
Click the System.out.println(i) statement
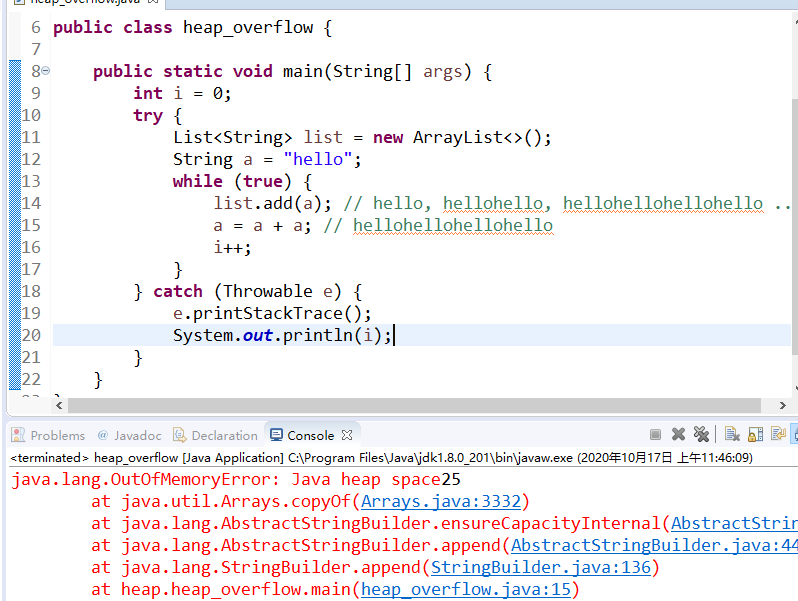282,335
